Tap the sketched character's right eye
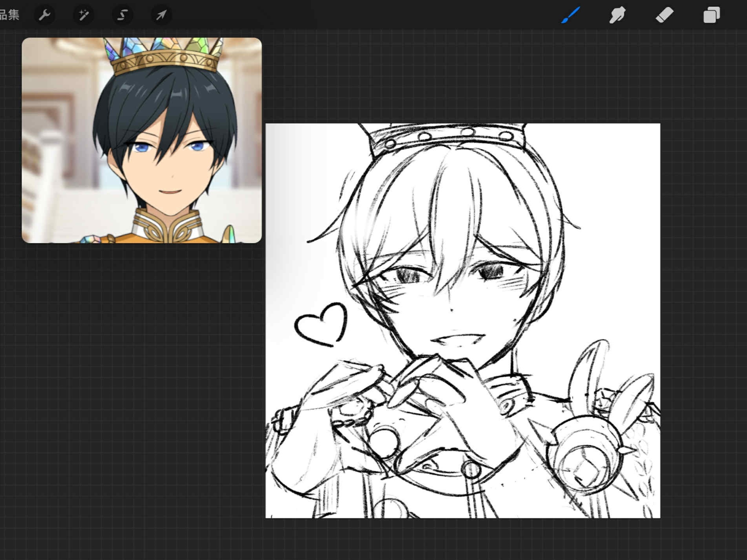This screenshot has height=560, width=747. coord(491,271)
